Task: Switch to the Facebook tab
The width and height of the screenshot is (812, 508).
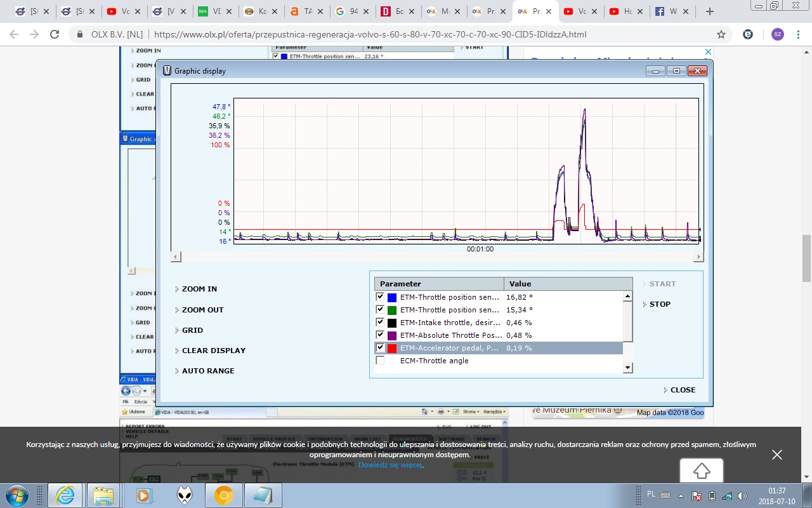Action: pos(665,11)
